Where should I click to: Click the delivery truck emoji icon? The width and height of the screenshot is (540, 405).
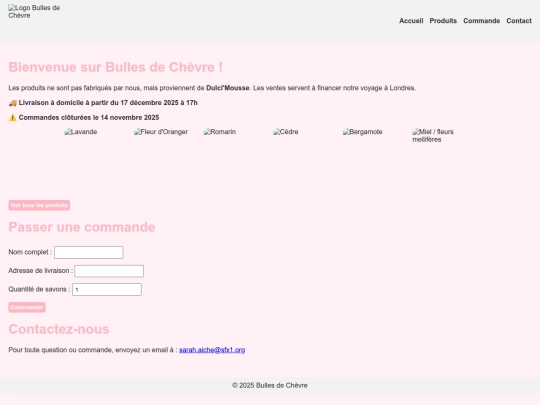point(13,103)
